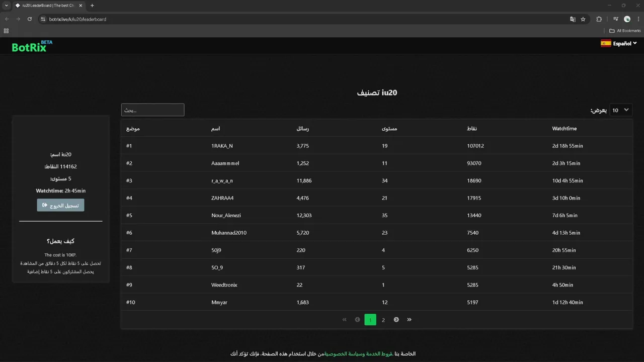Click 'The cost is 10XP.' text
The height and width of the screenshot is (362, 644).
click(x=60, y=255)
